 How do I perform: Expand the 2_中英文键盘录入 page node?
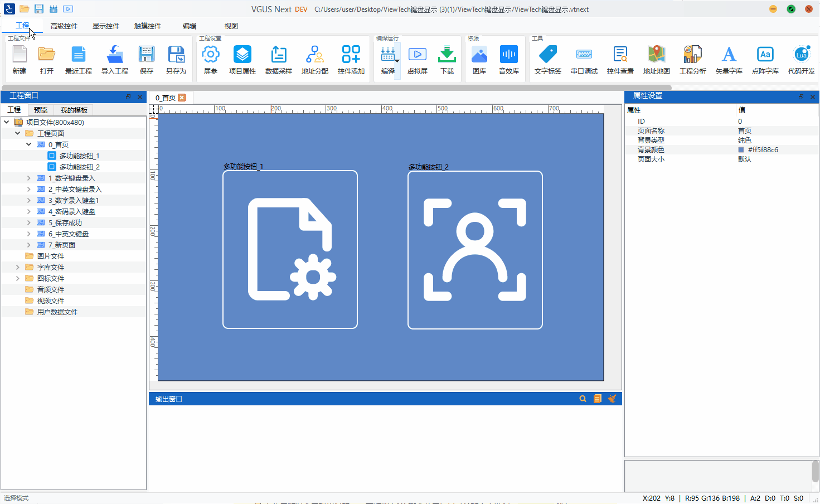click(x=29, y=189)
